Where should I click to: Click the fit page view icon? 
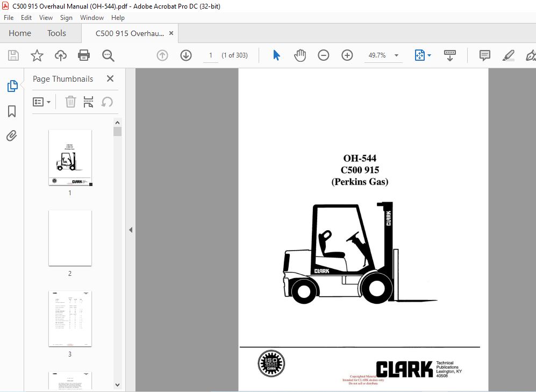click(419, 55)
